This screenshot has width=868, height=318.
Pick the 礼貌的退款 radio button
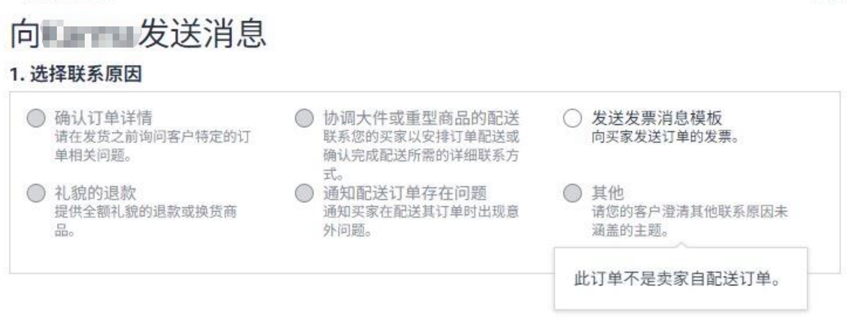[36, 193]
